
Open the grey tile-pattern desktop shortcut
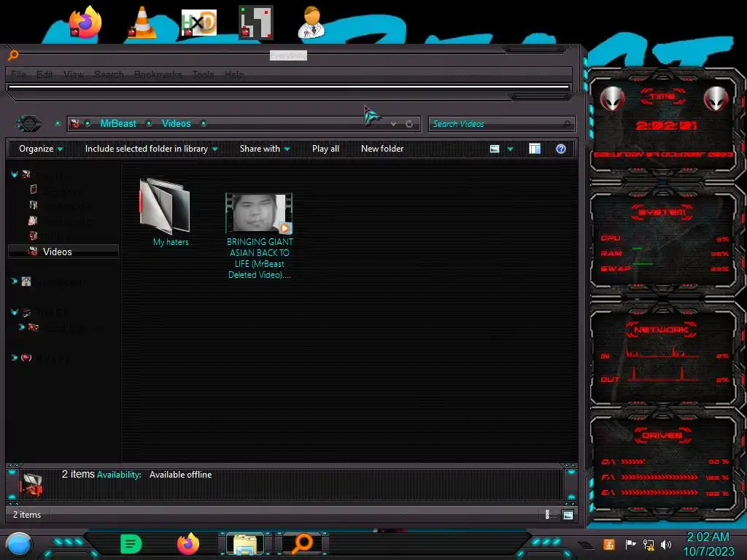[x=256, y=23]
